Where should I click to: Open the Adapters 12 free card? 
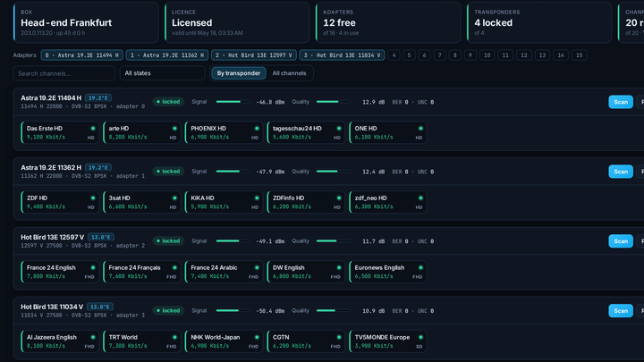pyautogui.click(x=388, y=22)
